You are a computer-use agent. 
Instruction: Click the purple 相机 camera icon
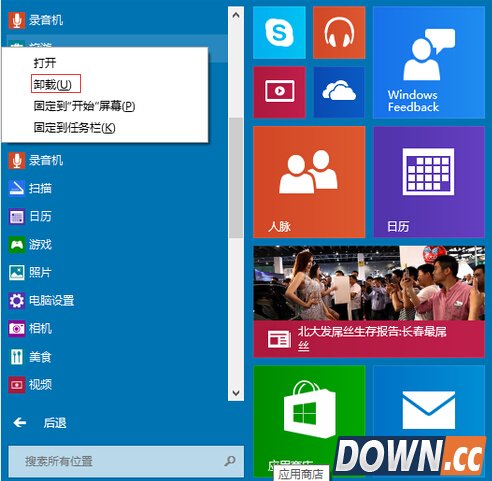click(x=17, y=329)
